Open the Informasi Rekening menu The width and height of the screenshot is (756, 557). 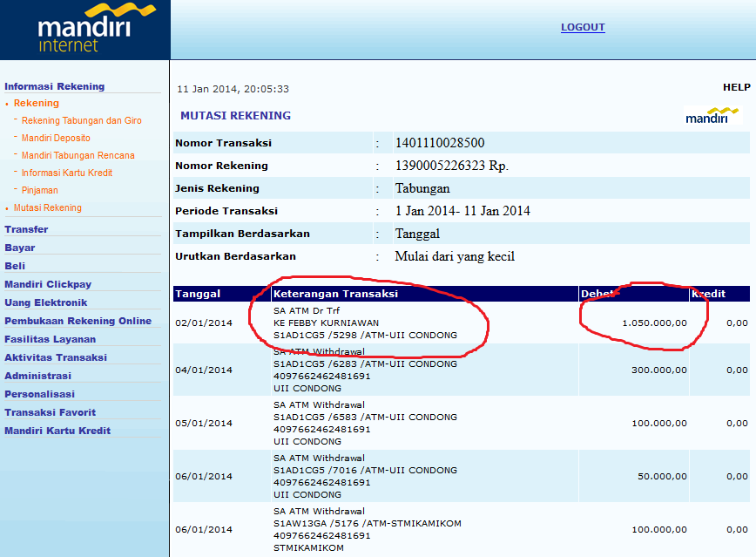(55, 86)
